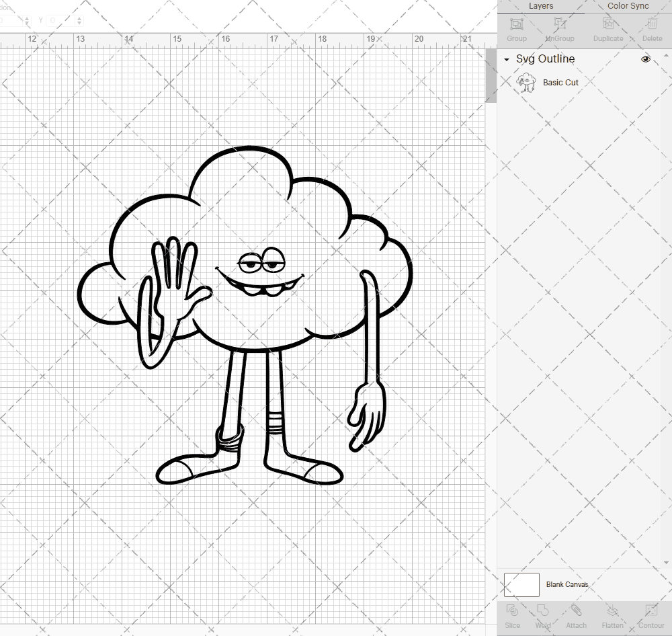Select the Slice tool
Screen dimensions: 672x636
[x=512, y=615]
